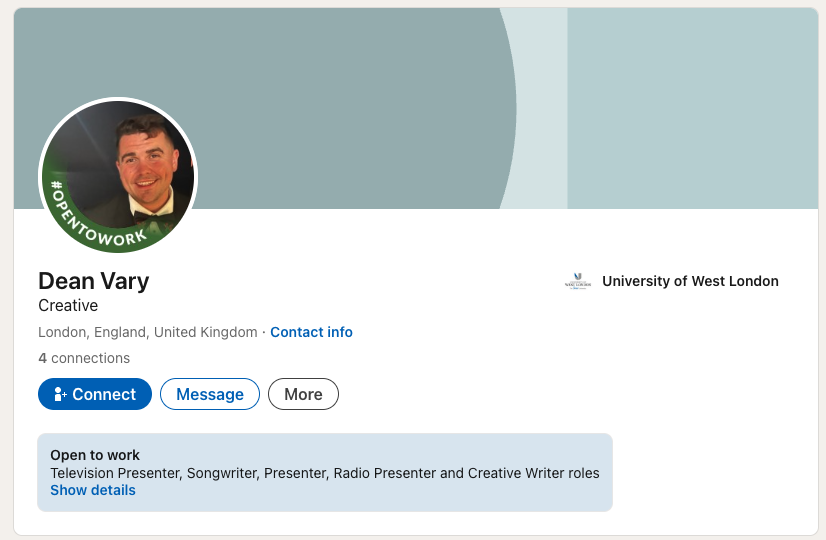Screen dimensions: 826x540
Task: Click the University of West London text
Action: [690, 282]
